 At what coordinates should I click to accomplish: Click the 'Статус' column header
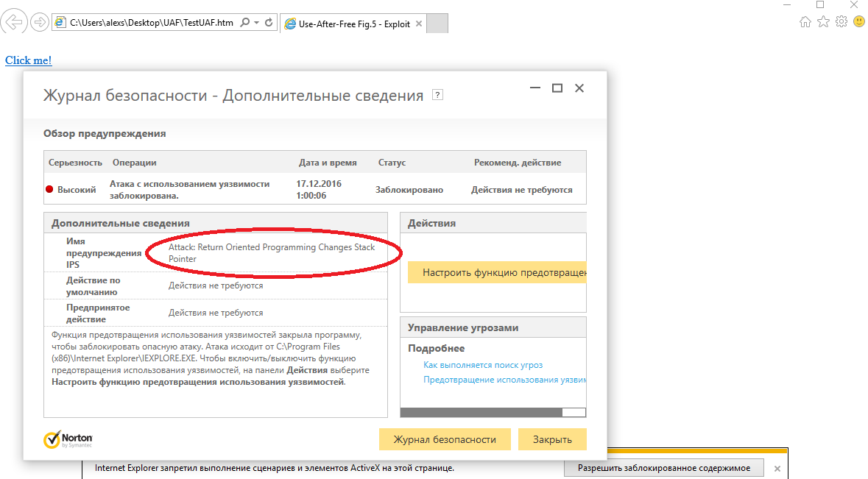392,163
